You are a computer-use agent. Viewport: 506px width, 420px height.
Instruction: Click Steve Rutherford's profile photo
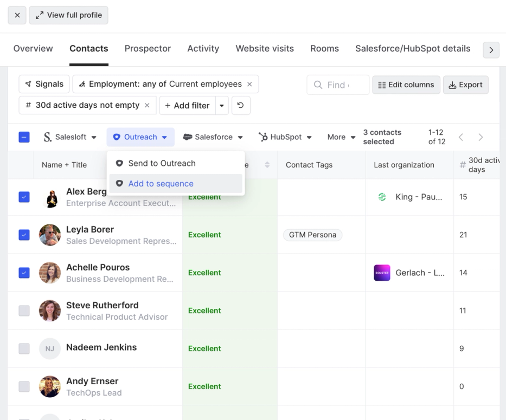point(50,311)
